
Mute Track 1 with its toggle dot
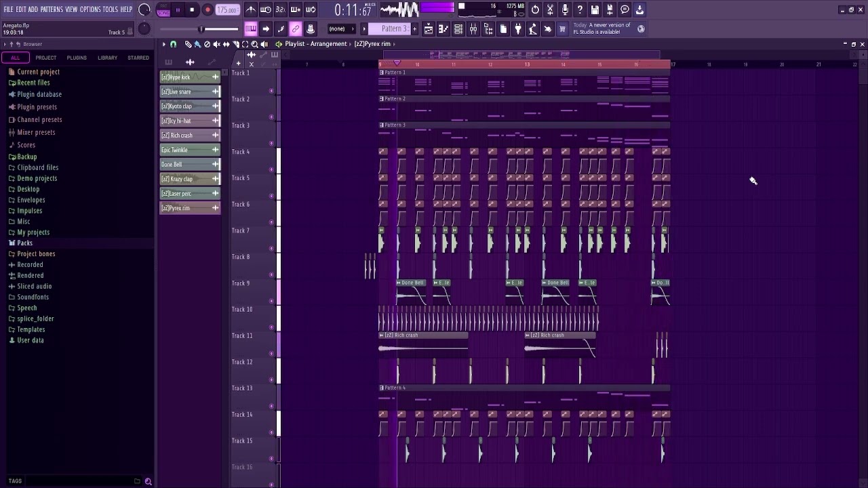tap(271, 91)
